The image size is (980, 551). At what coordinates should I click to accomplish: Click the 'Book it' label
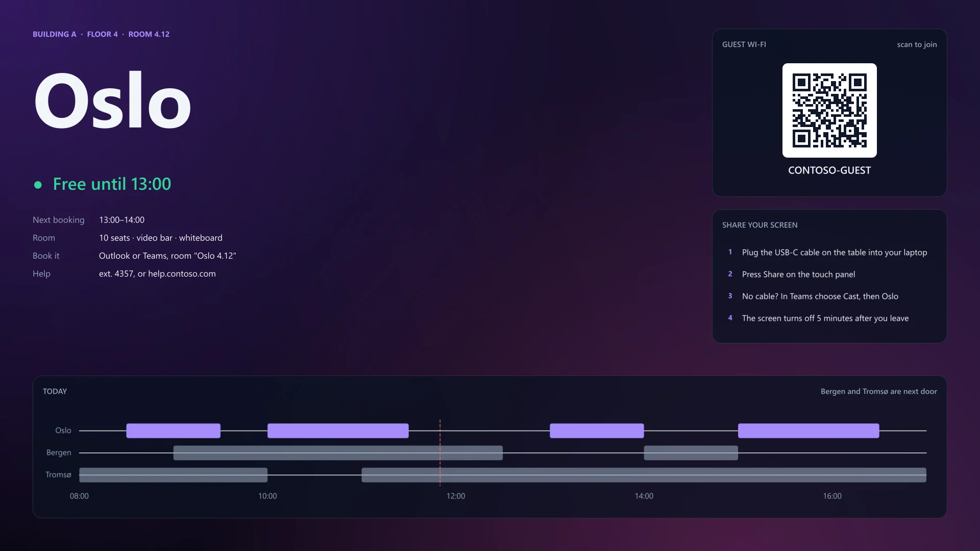(46, 256)
